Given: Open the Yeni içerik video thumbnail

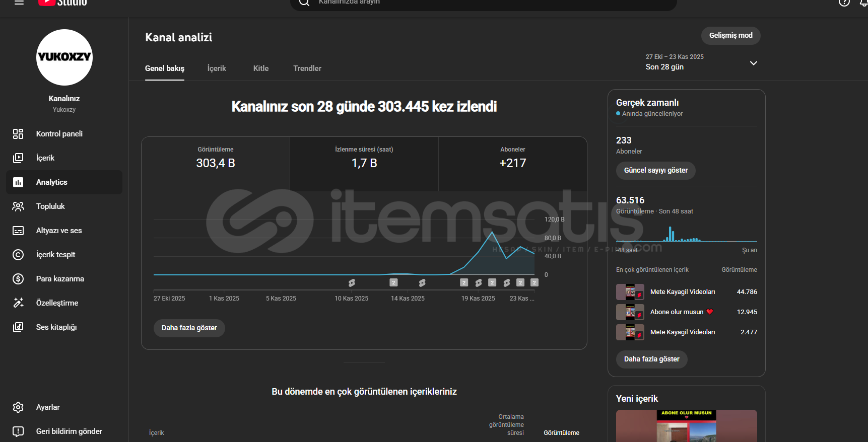Looking at the screenshot, I should click(x=687, y=426).
